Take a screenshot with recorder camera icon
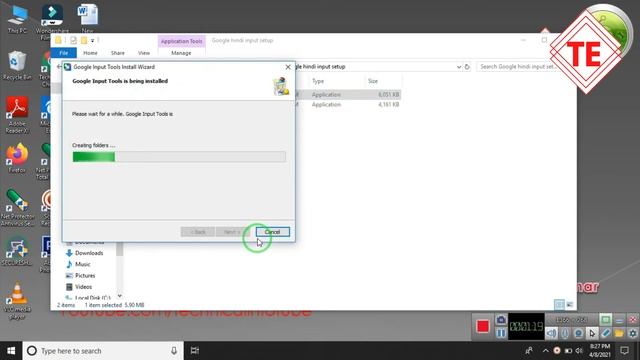The width and height of the screenshot is (640, 360). pyautogui.click(x=501, y=320)
